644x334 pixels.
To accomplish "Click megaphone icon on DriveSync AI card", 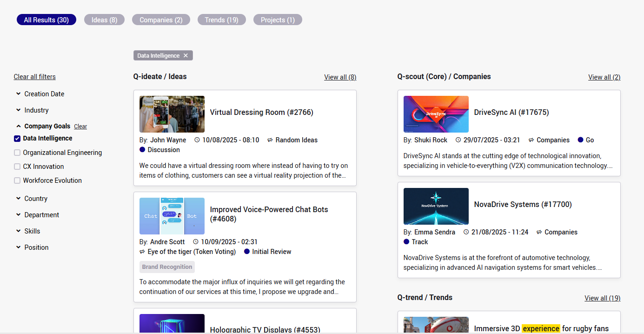I will coord(531,140).
